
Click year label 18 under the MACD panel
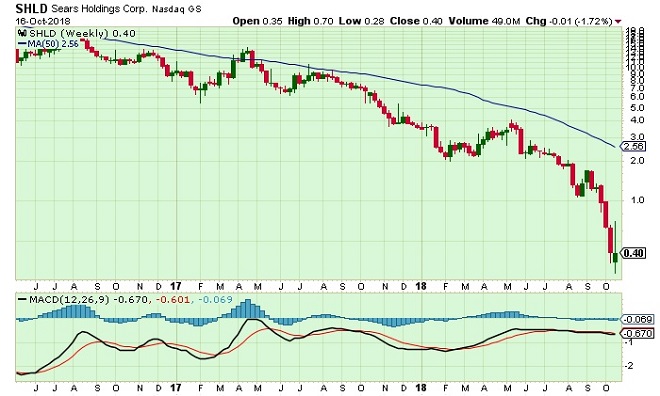(420, 388)
